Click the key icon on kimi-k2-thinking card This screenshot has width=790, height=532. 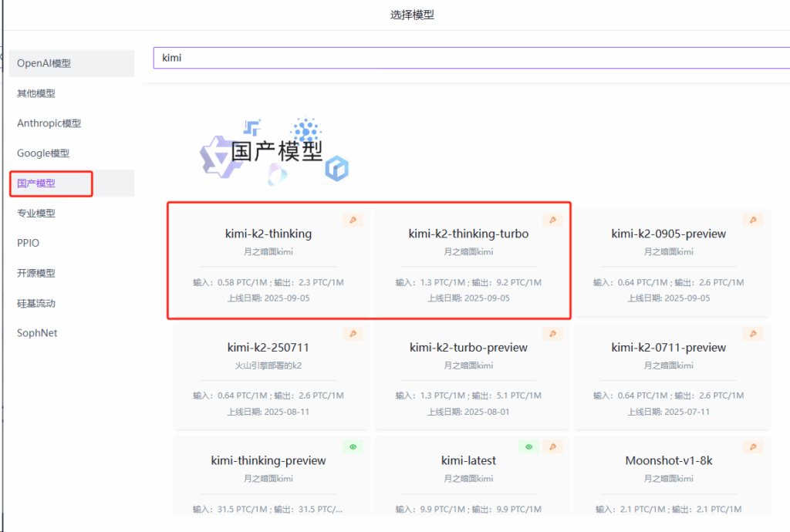353,220
